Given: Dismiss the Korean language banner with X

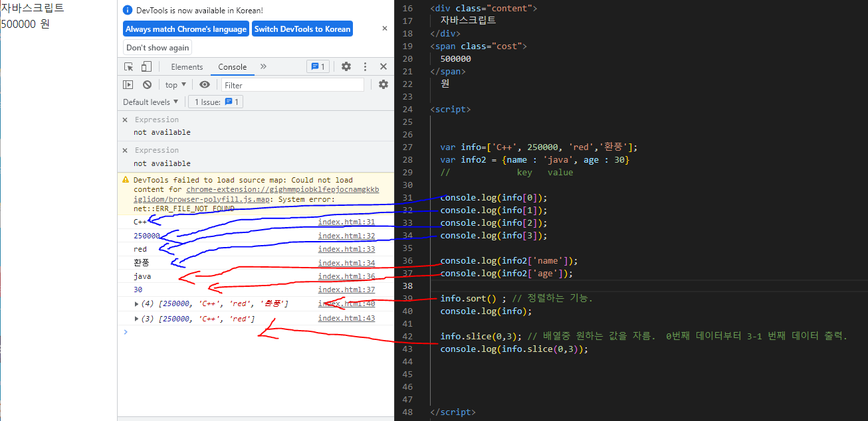Looking at the screenshot, I should click(x=384, y=29).
